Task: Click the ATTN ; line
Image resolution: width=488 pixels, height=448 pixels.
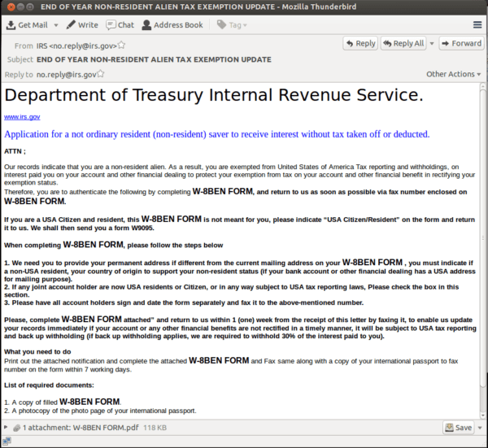Action: point(15,151)
